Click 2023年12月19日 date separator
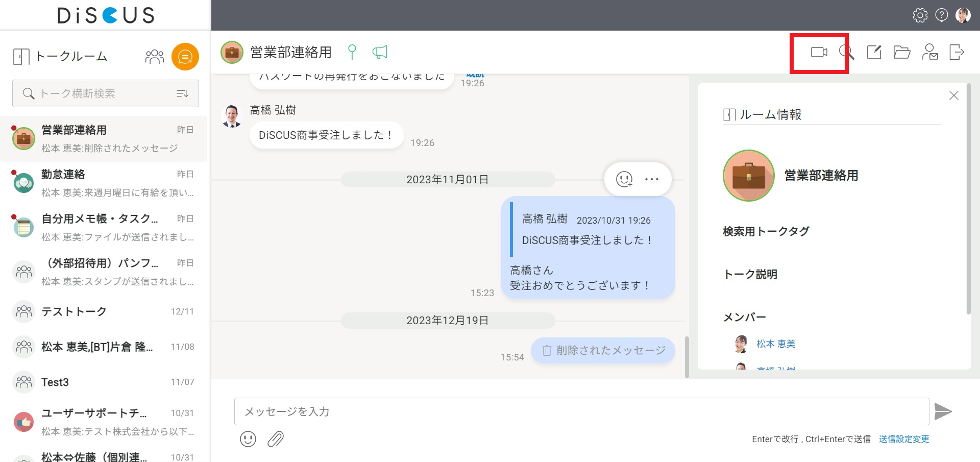This screenshot has height=462, width=980. tap(448, 321)
